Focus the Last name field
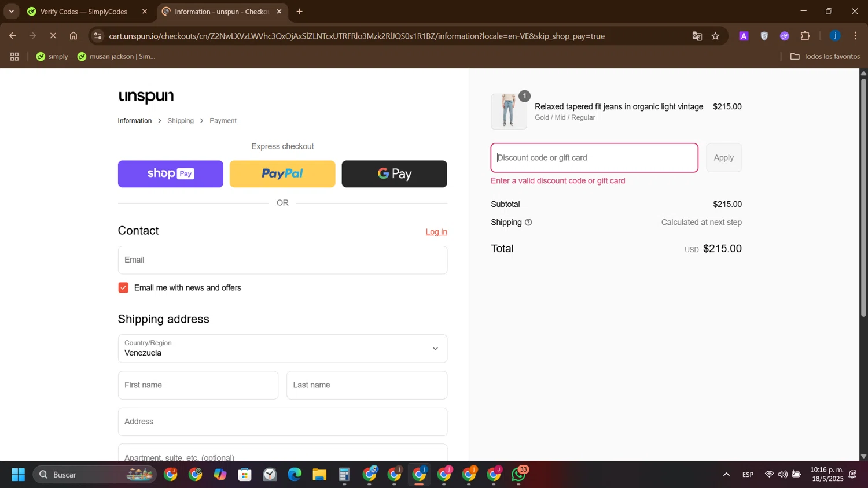This screenshot has height=488, width=868. [367, 385]
